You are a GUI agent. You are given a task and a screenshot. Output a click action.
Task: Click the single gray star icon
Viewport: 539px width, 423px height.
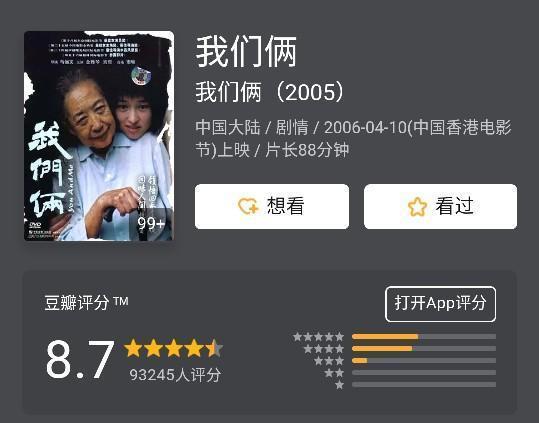339,385
